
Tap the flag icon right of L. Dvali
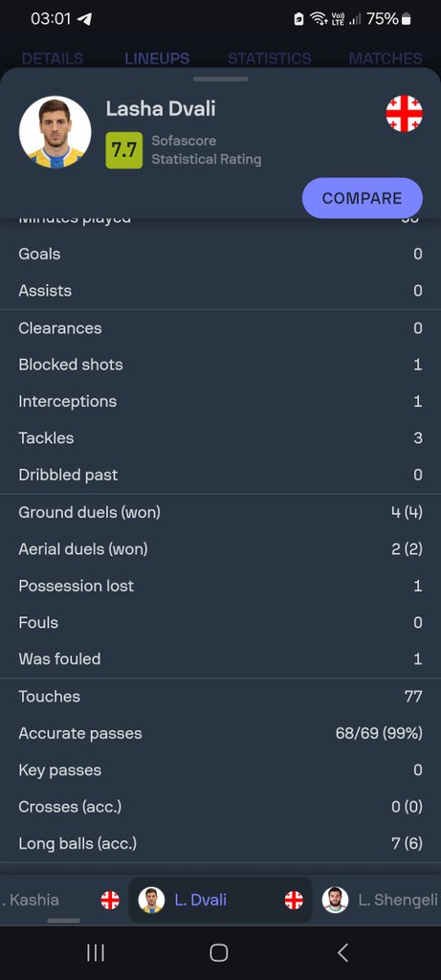tap(294, 900)
